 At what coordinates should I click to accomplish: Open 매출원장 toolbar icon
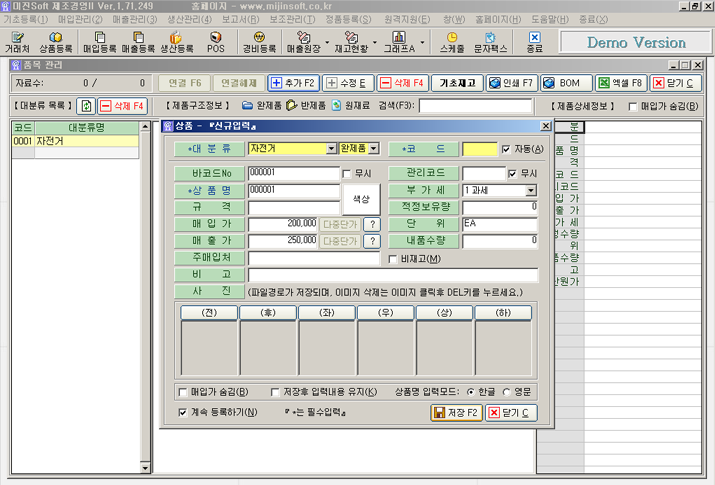pyautogui.click(x=303, y=42)
